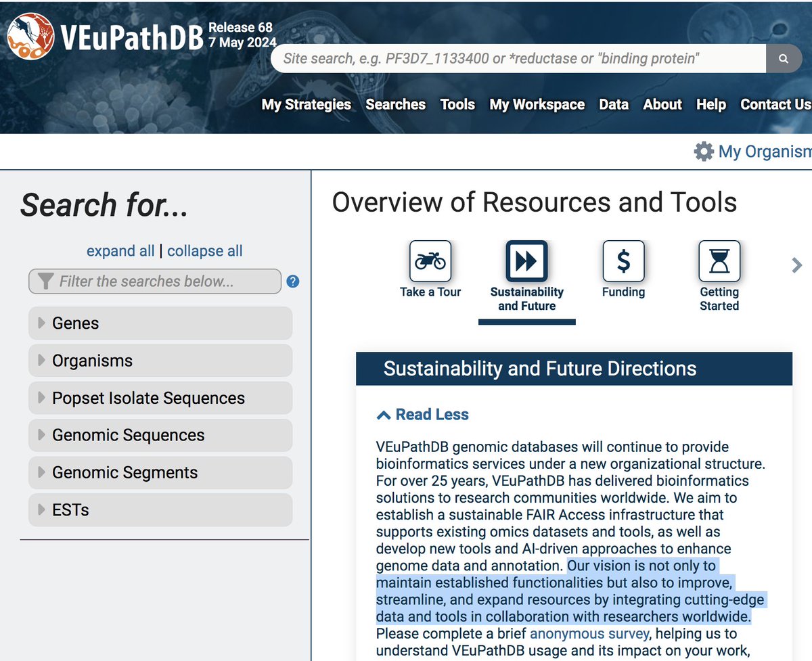Open the Help menu
Viewport: 812px width, 661px height.
711,104
